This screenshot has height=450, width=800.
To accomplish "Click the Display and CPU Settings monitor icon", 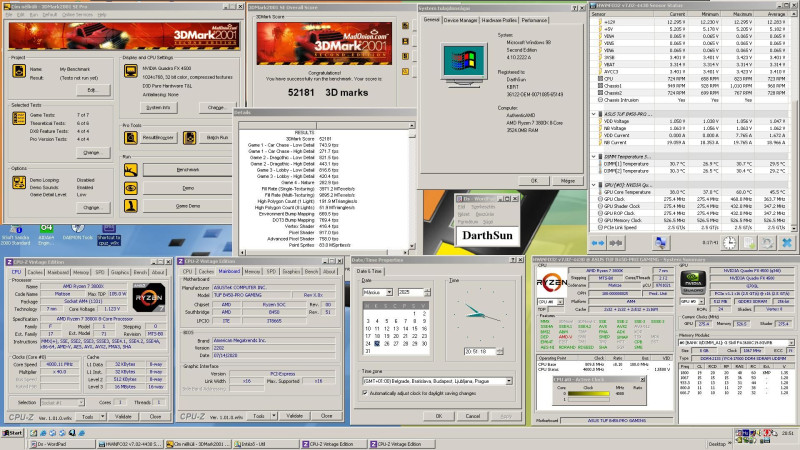I will tap(131, 70).
